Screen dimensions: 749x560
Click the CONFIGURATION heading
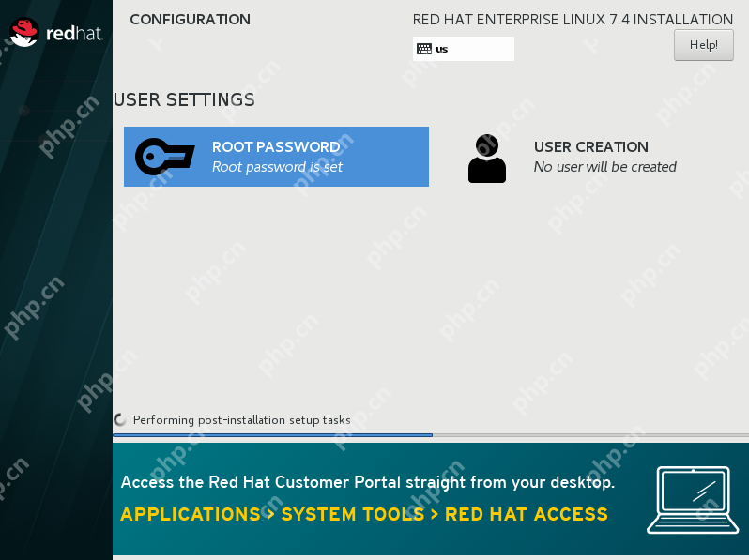[x=190, y=20]
